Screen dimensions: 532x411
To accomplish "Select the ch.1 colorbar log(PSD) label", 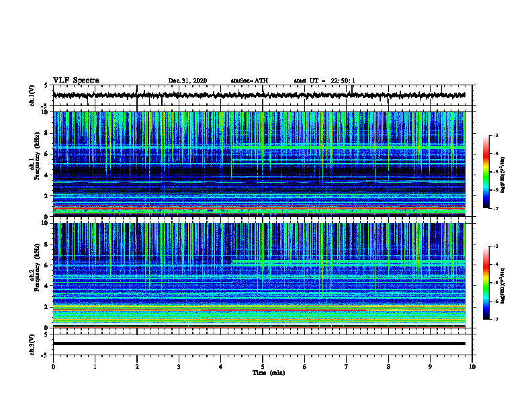I will coord(503,175).
